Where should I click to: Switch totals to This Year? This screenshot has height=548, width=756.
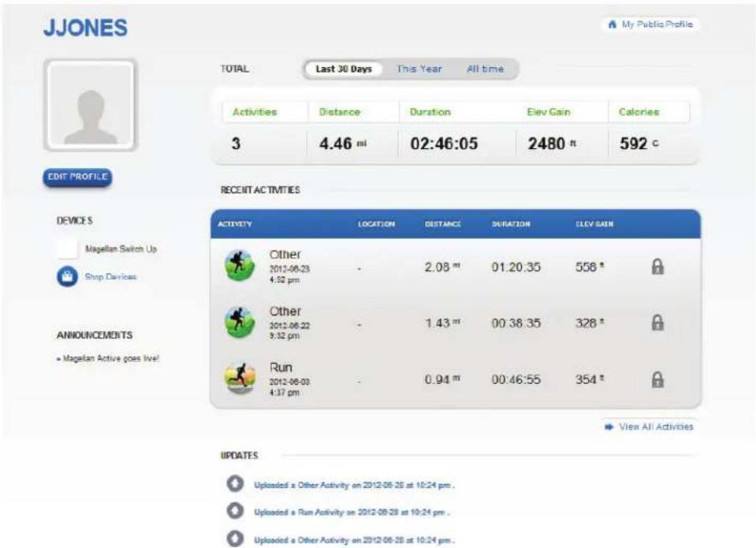pos(419,69)
